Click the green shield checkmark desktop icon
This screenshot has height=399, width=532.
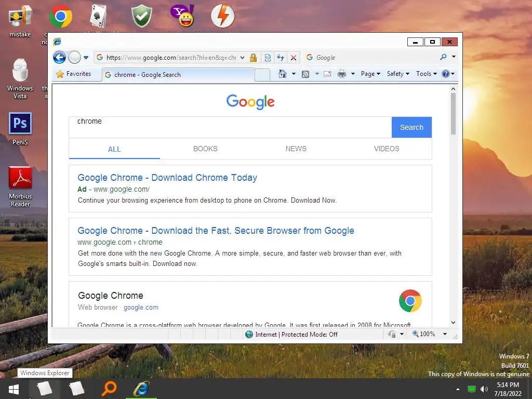click(x=142, y=16)
